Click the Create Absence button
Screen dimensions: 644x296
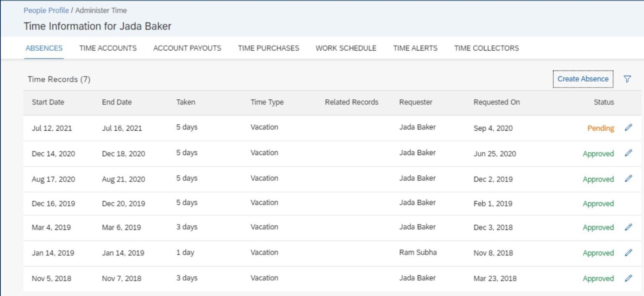(583, 79)
